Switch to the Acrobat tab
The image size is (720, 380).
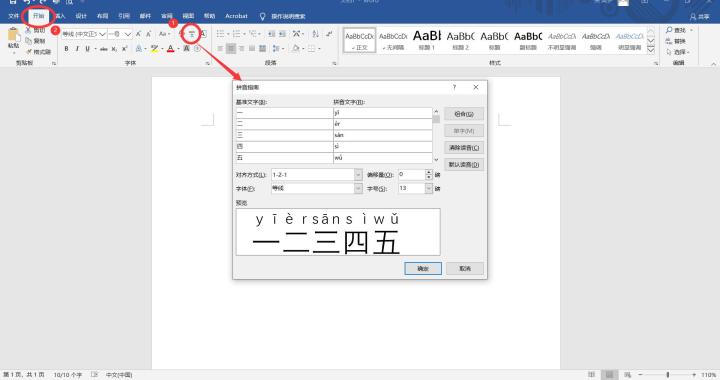tap(236, 16)
